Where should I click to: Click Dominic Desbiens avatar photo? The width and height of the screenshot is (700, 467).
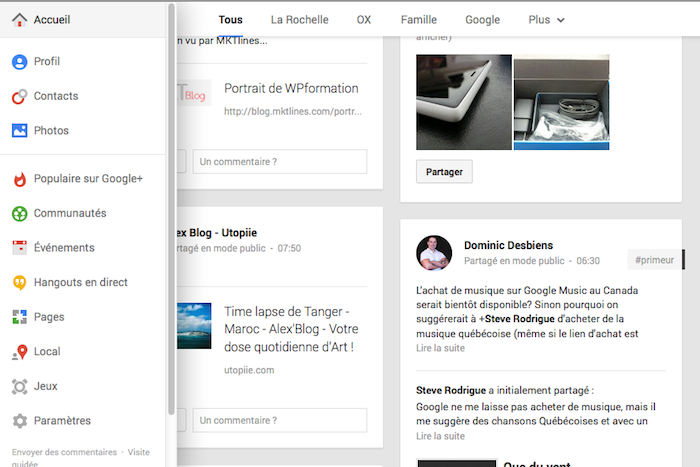[x=434, y=253]
